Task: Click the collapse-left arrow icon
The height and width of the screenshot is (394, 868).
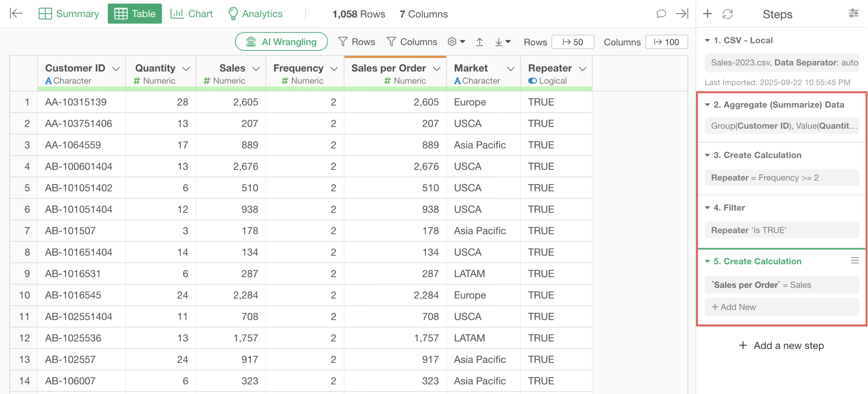Action: tap(16, 14)
